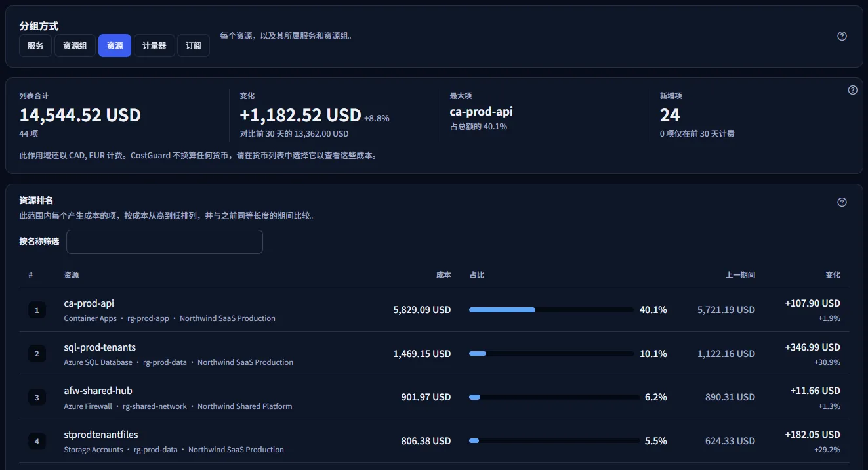Screen dimensions: 868x470
Task: Click change +11.66 USD
Action: click(815, 391)
